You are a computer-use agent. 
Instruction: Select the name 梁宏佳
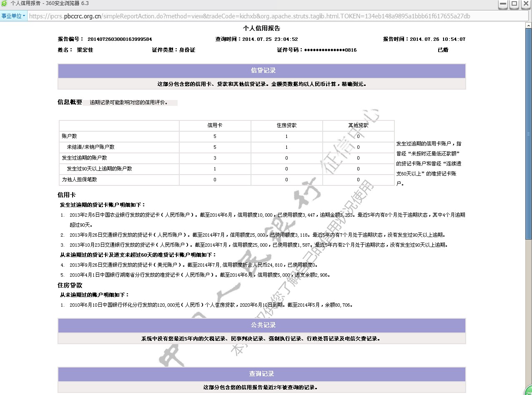(85, 50)
